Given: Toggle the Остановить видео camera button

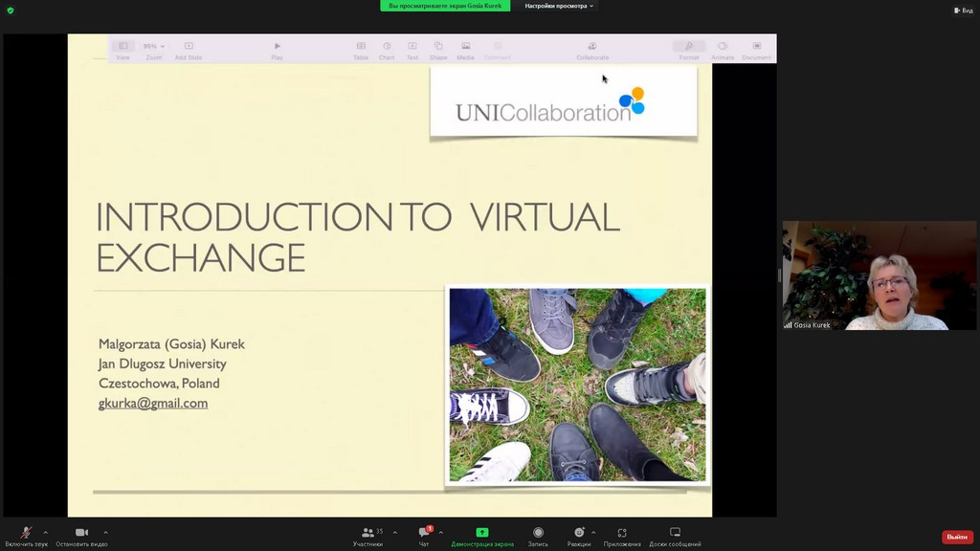Looking at the screenshot, I should click(81, 534).
